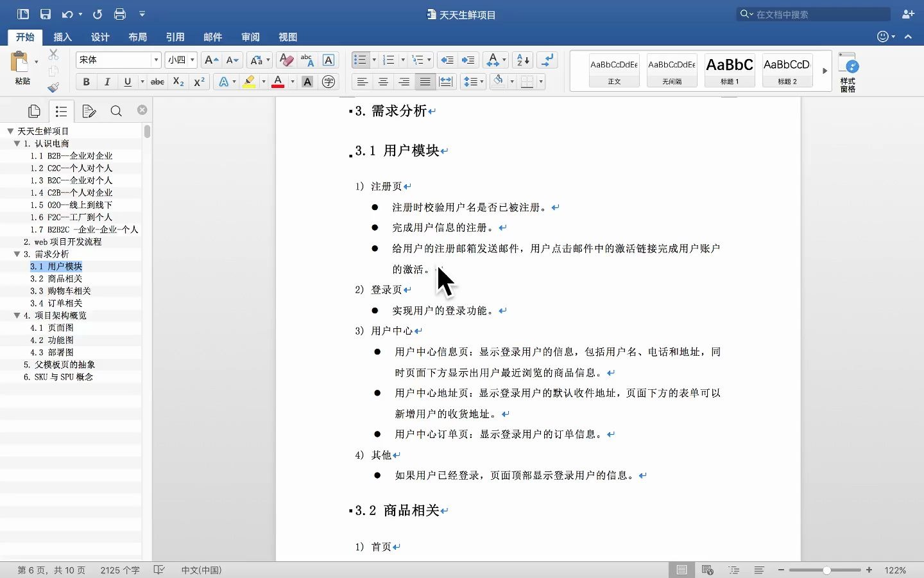Image resolution: width=924 pixels, height=578 pixels.
Task: Click the Sort A-Z icon
Action: click(x=523, y=60)
